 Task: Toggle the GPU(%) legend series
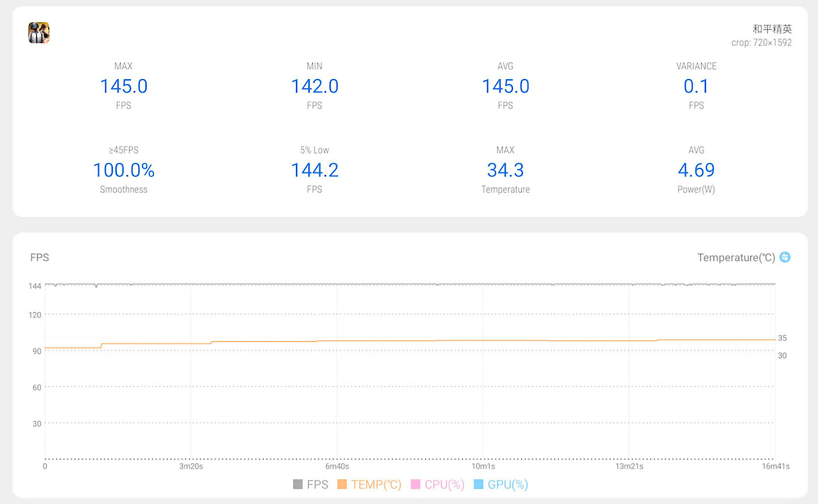(501, 484)
